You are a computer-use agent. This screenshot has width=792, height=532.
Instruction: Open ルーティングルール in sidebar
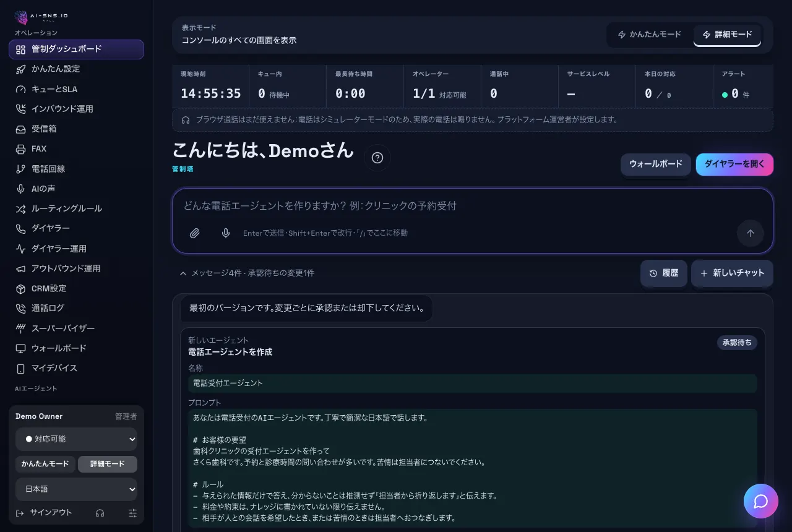tap(76, 209)
